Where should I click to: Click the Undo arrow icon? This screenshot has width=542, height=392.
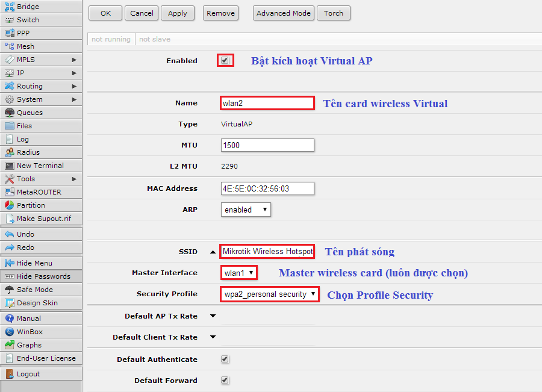coord(10,234)
